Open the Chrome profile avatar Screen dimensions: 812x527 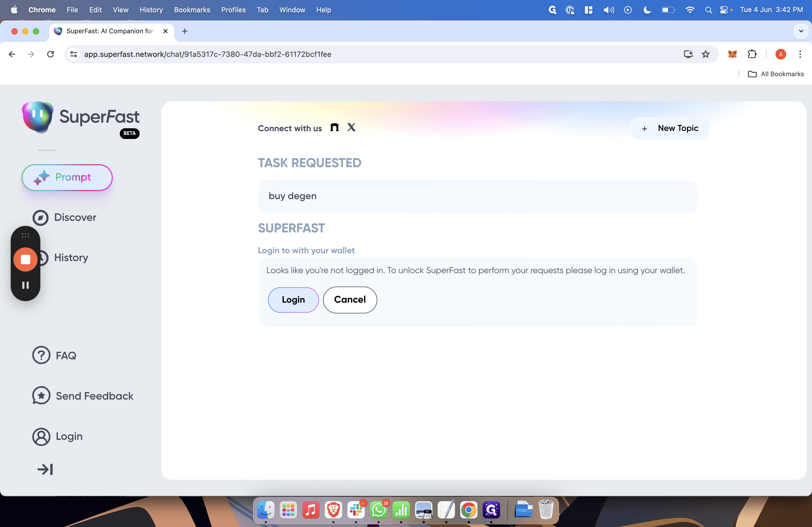[781, 54]
